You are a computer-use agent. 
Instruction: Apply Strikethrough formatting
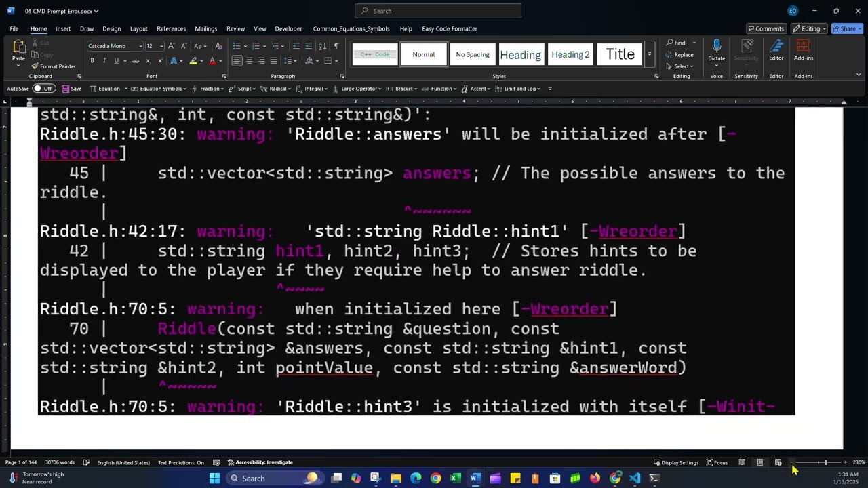tap(136, 61)
